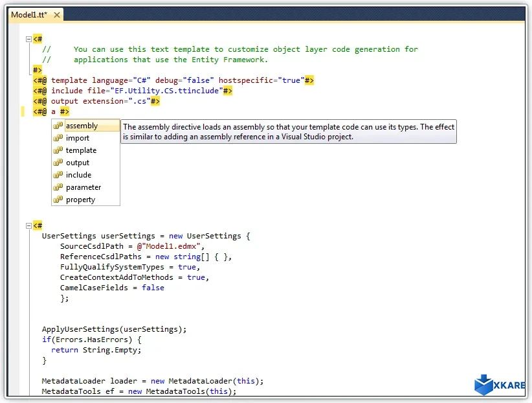The width and height of the screenshot is (532, 403).
Task: Click the comment line "You can use this text template"
Action: pyautogui.click(x=230, y=49)
